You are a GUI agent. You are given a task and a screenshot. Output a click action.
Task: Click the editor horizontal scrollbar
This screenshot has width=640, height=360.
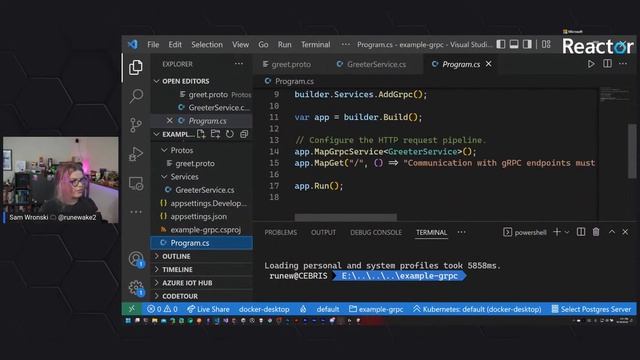click(345, 217)
